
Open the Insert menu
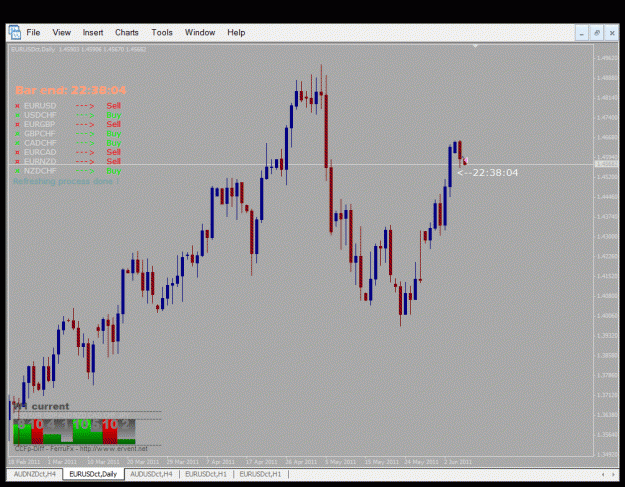[x=93, y=33]
